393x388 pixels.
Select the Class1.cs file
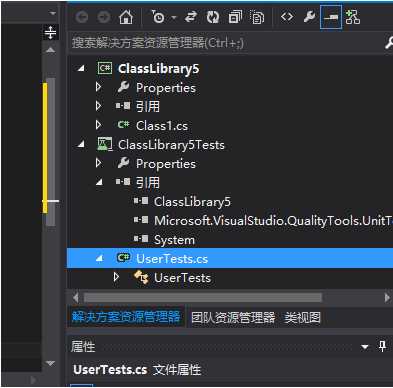coord(162,126)
